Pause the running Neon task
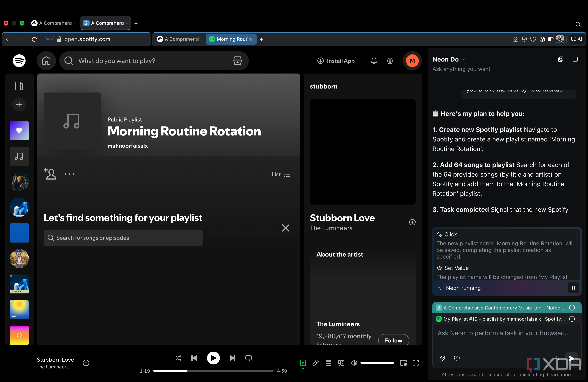Screen dimensions: 588x382 point(573,288)
